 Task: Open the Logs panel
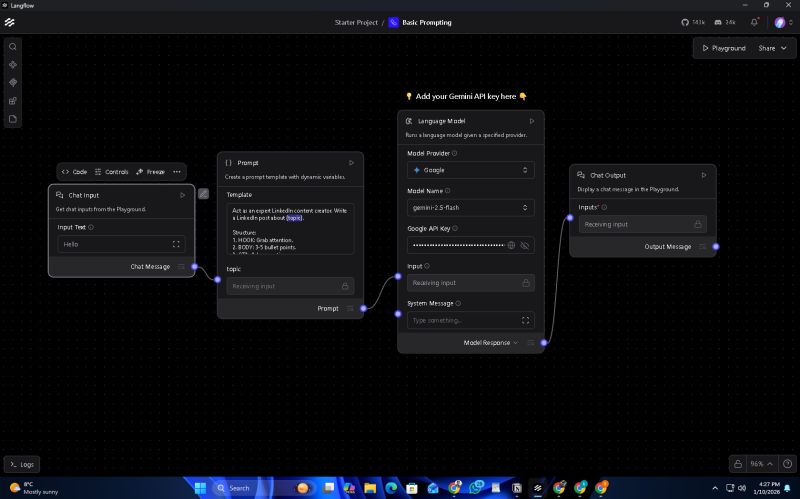(x=22, y=464)
